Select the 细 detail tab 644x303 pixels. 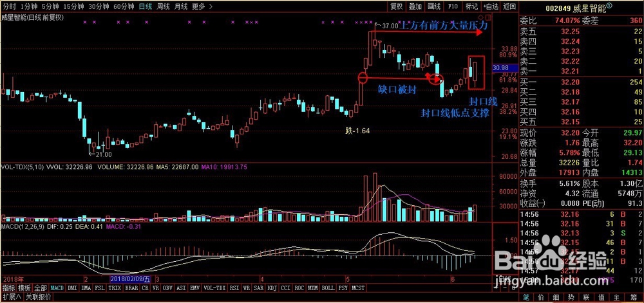point(556,297)
